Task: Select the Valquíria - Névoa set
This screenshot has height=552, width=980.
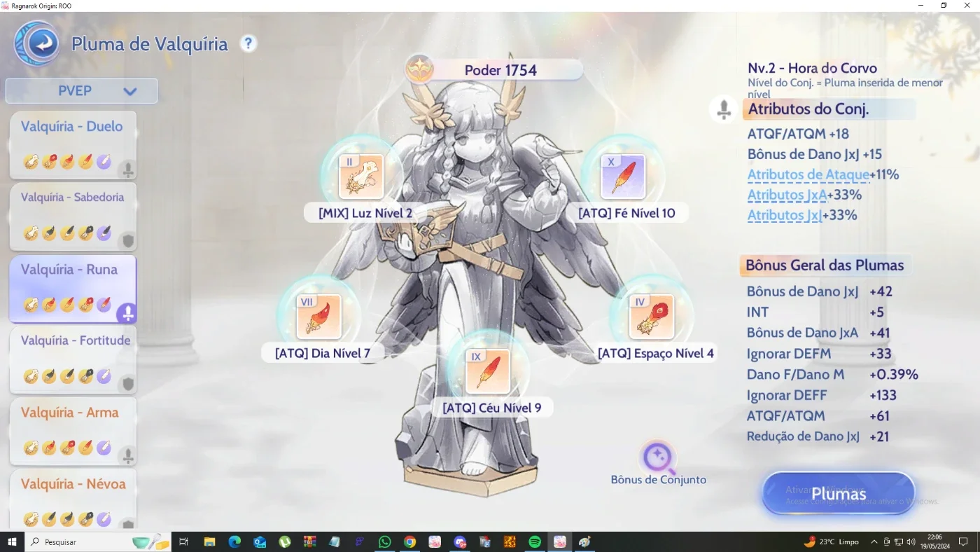Action: click(72, 499)
